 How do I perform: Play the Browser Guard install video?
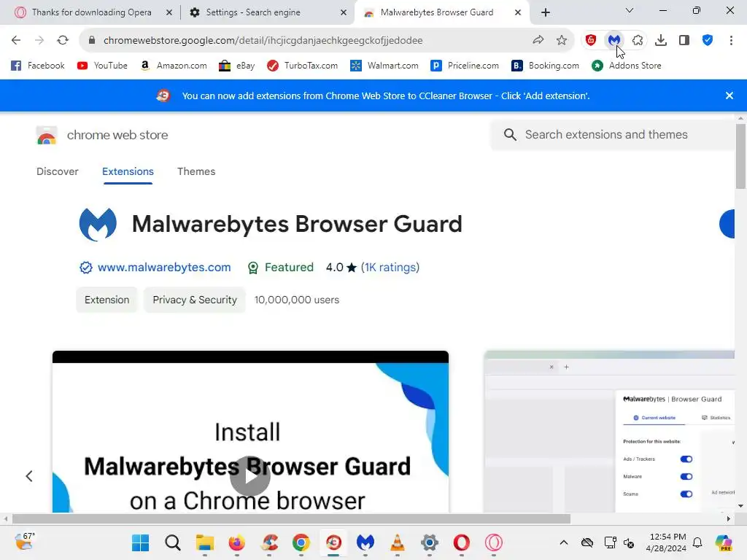(250, 475)
